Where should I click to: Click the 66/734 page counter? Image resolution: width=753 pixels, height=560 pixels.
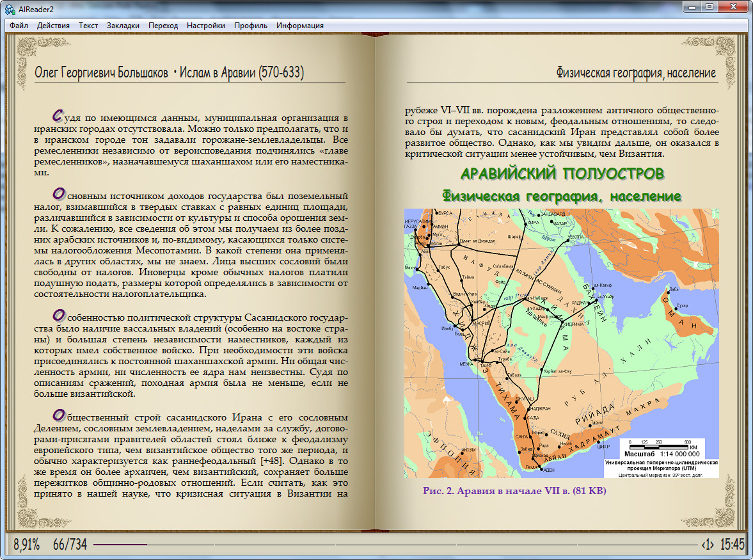pos(70,545)
